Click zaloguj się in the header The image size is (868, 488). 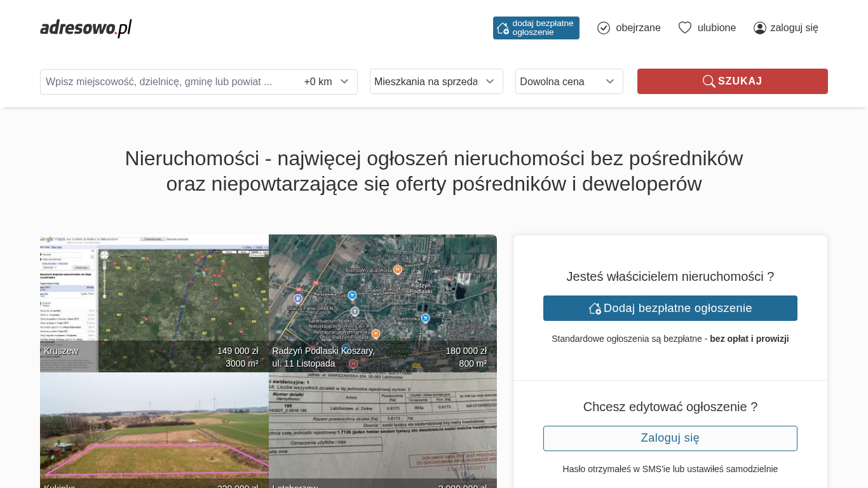point(794,28)
